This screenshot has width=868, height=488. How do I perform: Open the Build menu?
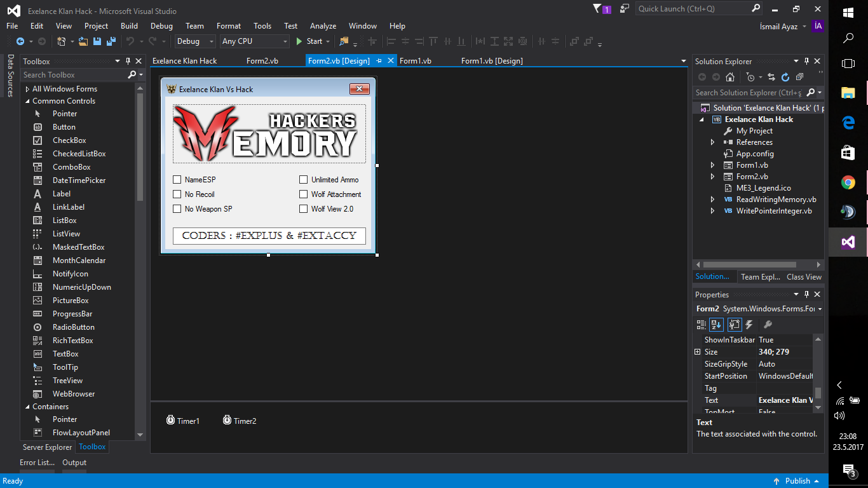pyautogui.click(x=129, y=26)
